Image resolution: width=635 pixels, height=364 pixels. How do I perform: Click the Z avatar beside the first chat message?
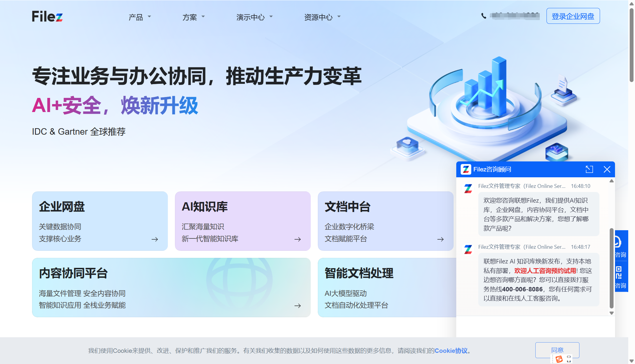coord(467,189)
